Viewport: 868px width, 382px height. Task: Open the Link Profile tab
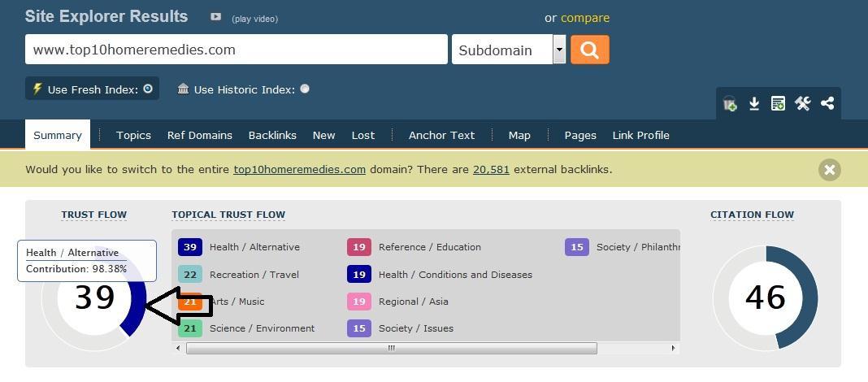coord(641,135)
